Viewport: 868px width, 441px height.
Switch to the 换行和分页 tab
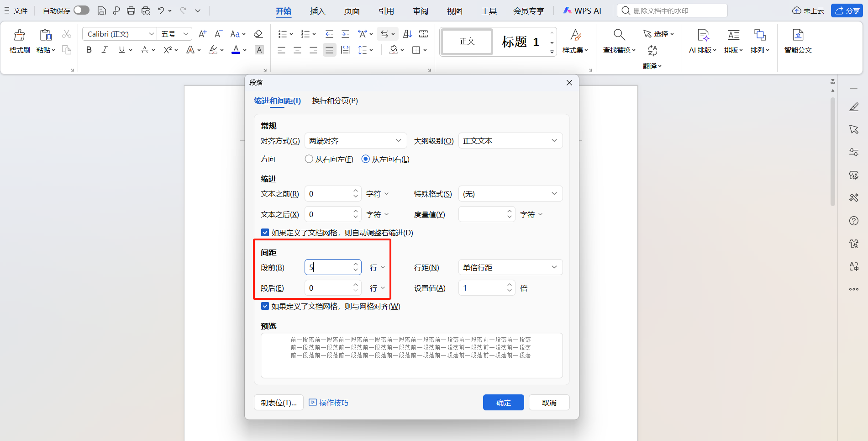point(334,101)
